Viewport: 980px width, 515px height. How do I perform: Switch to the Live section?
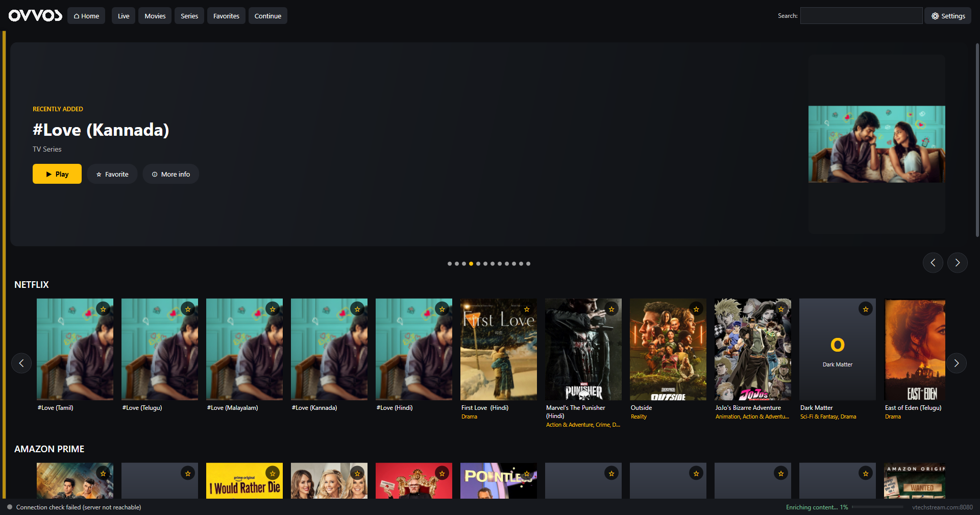click(124, 16)
